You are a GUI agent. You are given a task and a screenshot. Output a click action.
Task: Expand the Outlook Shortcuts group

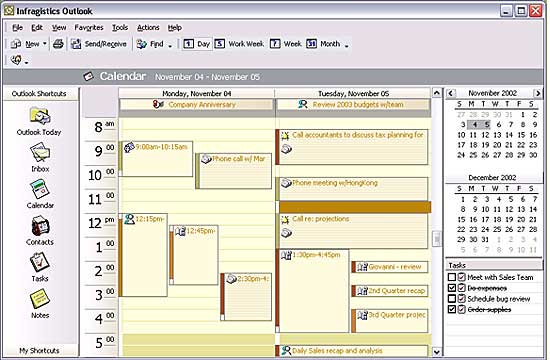[x=40, y=94]
